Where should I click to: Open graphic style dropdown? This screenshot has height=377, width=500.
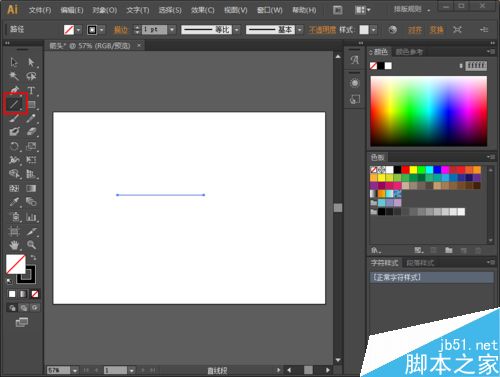373,30
